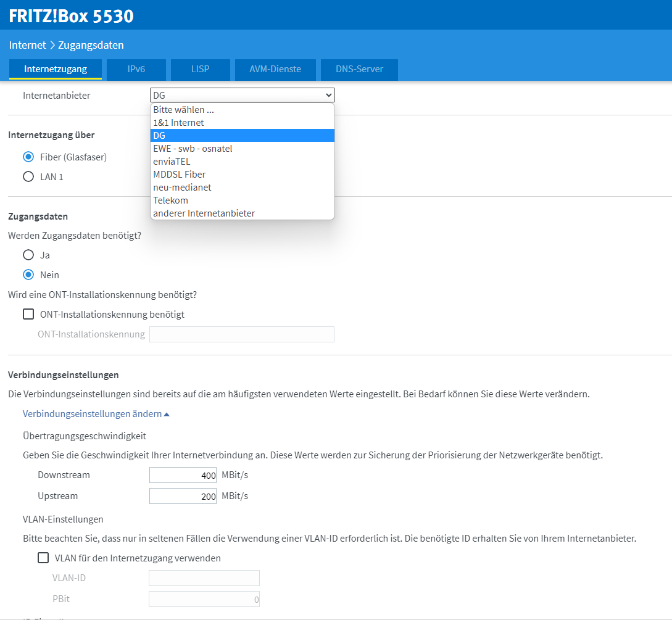Image resolution: width=672 pixels, height=620 pixels.
Task: Open the LISP tab
Action: [201, 70]
